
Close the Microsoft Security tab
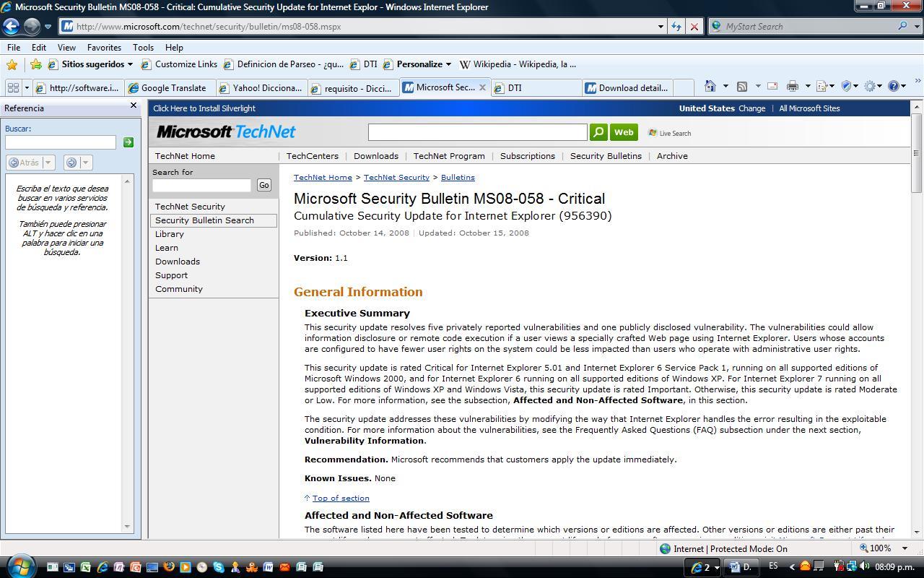(482, 87)
